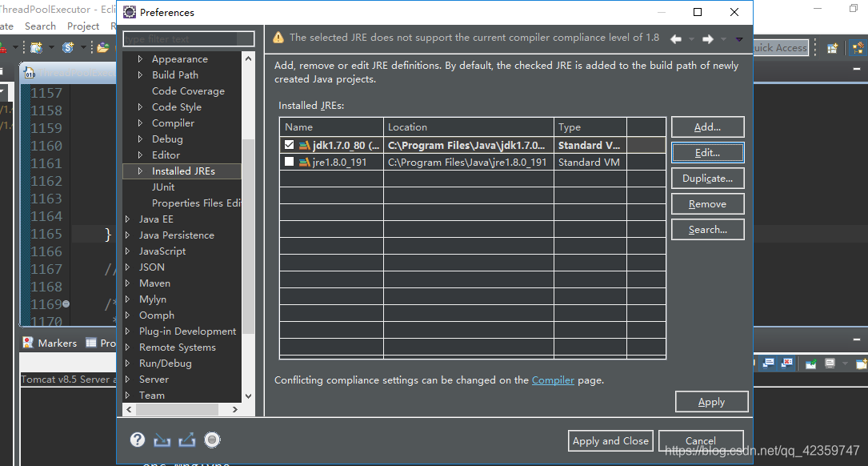Image resolution: width=868 pixels, height=466 pixels.
Task: Click the tree vertical scrollbar down arrow
Action: click(248, 396)
